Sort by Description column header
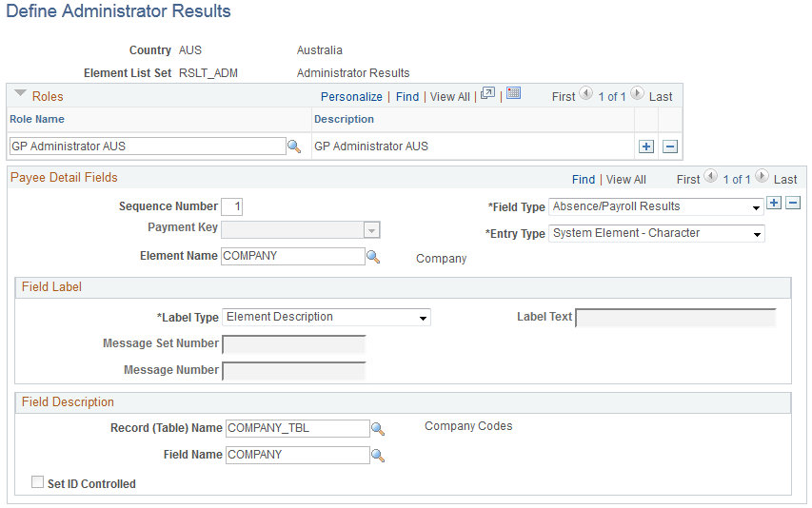This screenshot has height=508, width=812. tap(344, 119)
